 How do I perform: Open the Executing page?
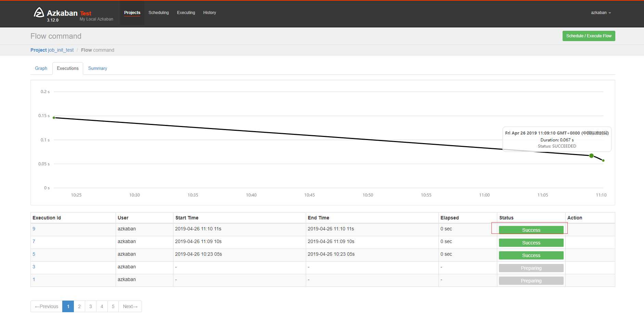tap(186, 13)
